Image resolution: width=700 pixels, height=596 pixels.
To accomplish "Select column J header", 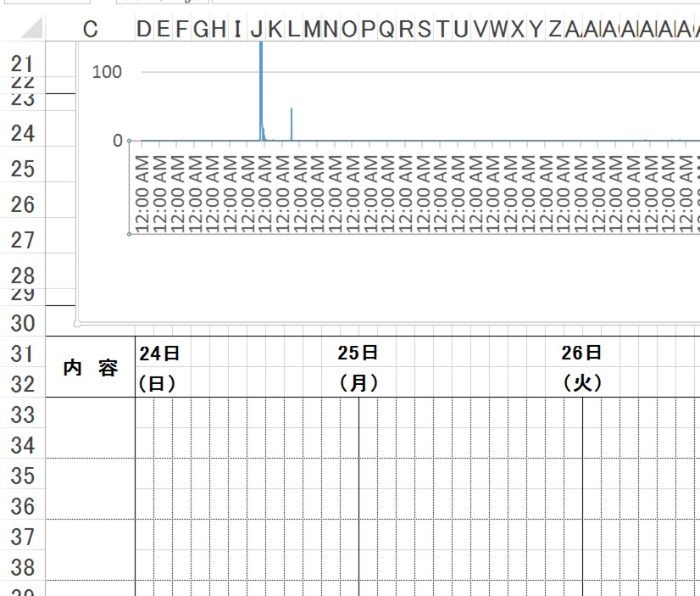I will click(x=256, y=30).
